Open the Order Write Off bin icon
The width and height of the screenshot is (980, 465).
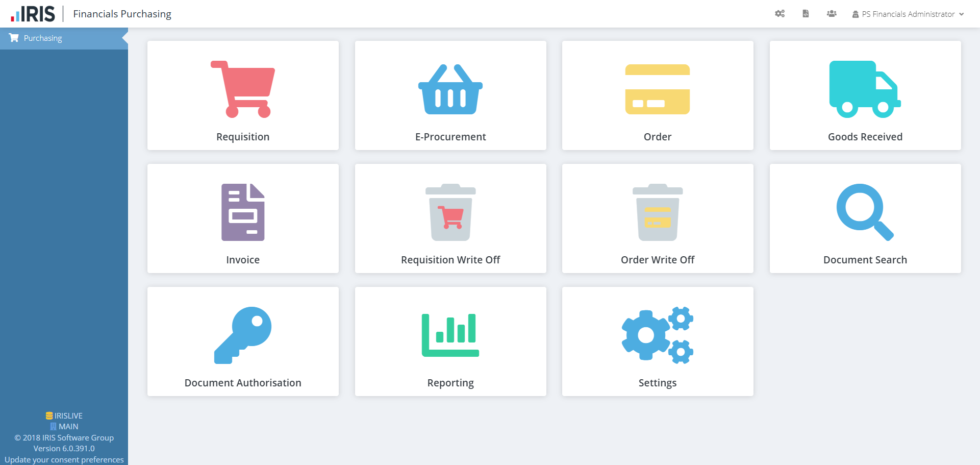658,212
